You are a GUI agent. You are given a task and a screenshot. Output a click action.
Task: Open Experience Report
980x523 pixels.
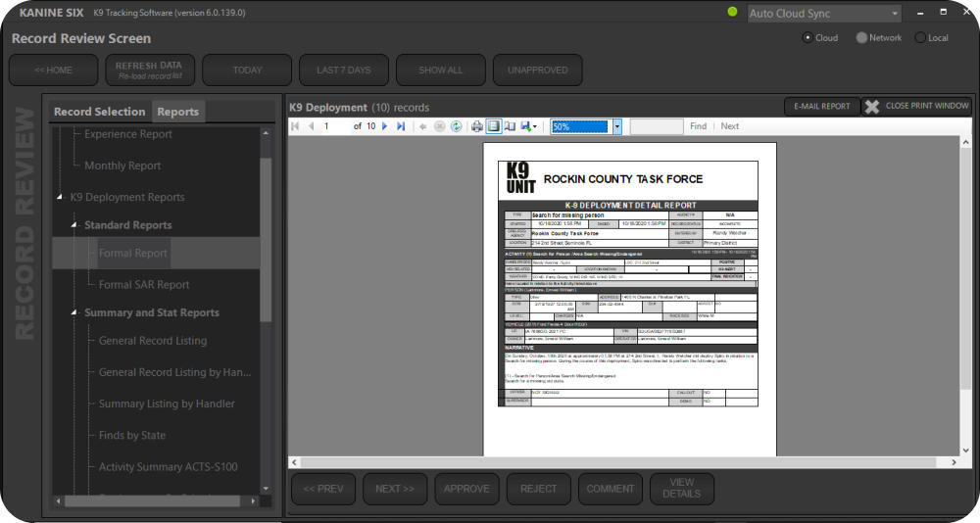[x=128, y=134]
